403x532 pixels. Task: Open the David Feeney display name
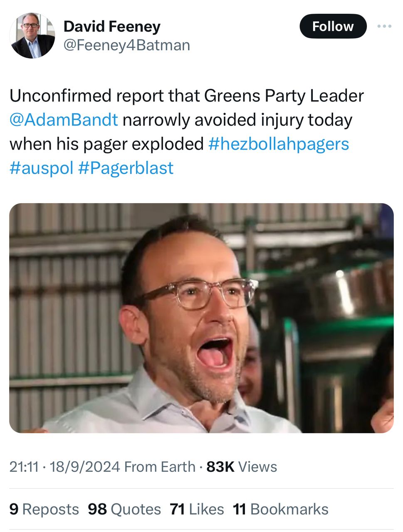pyautogui.click(x=112, y=26)
